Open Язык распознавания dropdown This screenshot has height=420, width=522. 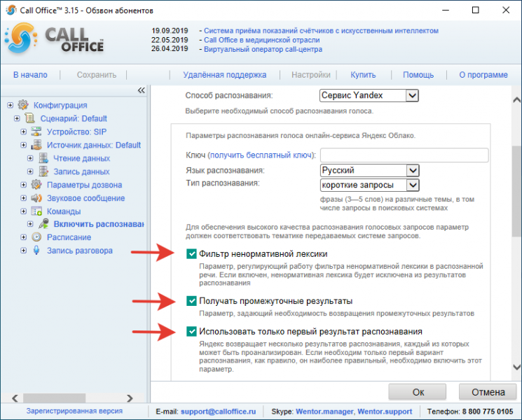click(x=369, y=171)
